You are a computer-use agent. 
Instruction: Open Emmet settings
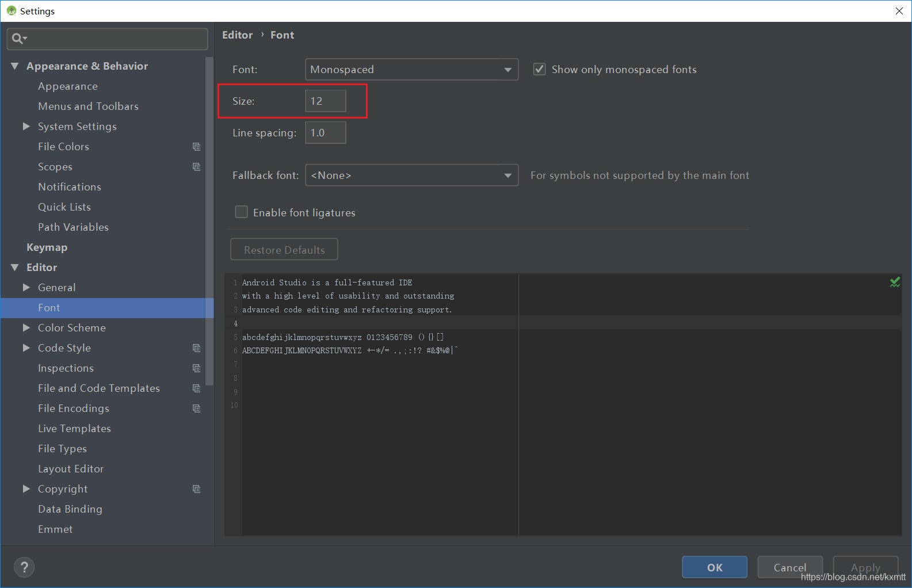click(55, 529)
